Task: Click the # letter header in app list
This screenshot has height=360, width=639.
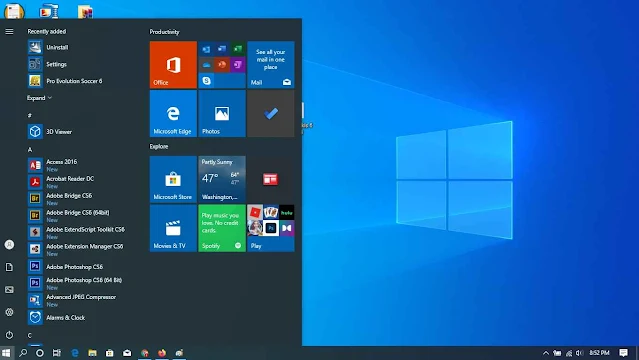Action: [30, 115]
